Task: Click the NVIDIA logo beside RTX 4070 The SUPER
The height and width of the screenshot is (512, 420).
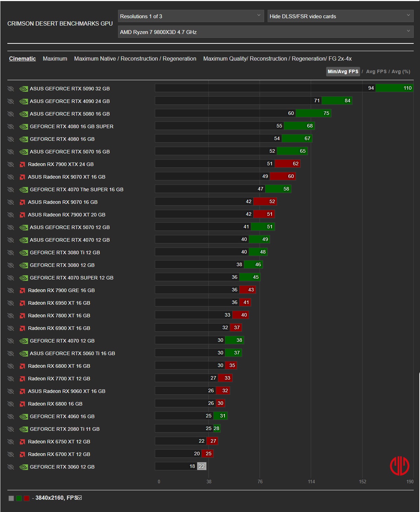Action: pyautogui.click(x=23, y=190)
